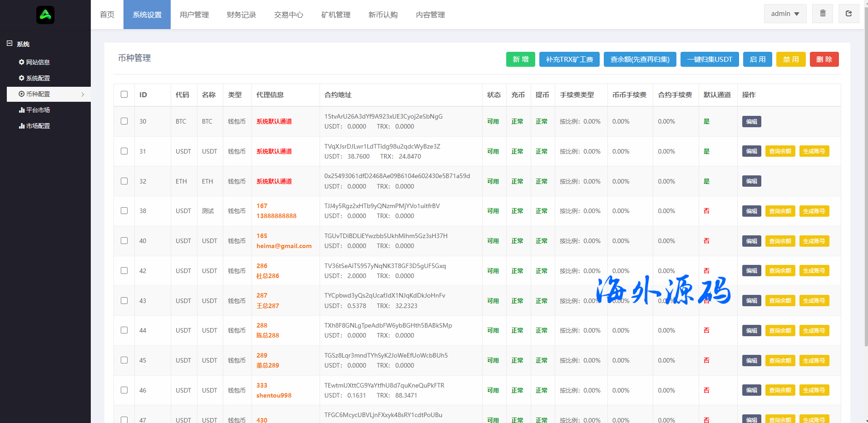Click the vertical page scrollbar
Screen dimensions: 868x423
865,182
